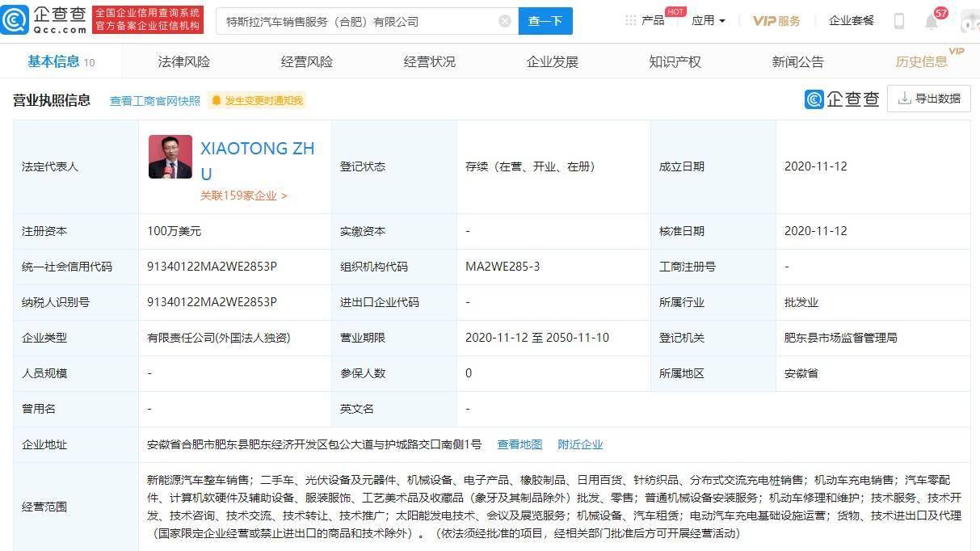Select the company address text
This screenshot has width=980, height=551.
[x=314, y=444]
